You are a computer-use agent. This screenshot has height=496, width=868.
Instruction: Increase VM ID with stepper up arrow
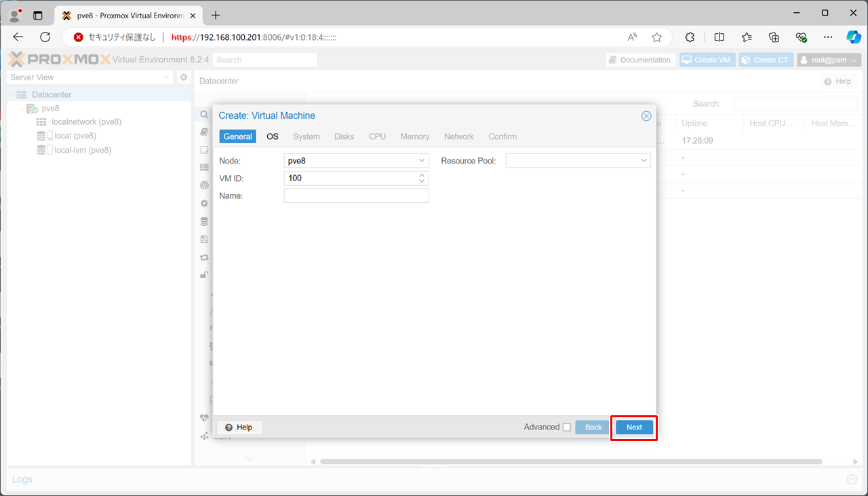tap(422, 175)
